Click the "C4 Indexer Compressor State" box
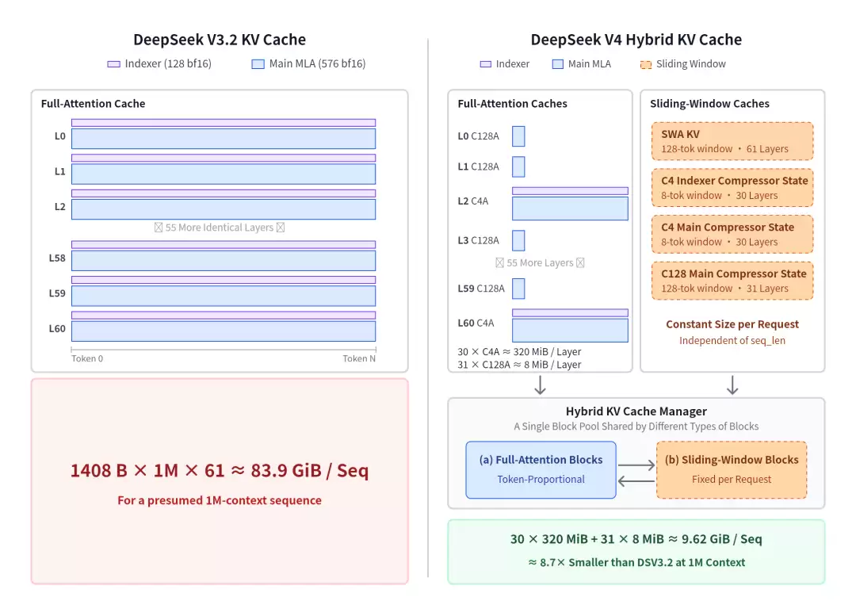 tap(732, 187)
